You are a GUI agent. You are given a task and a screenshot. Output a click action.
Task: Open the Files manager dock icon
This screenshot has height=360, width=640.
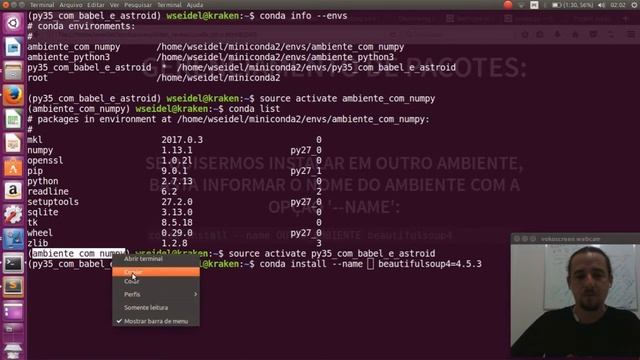(x=13, y=71)
